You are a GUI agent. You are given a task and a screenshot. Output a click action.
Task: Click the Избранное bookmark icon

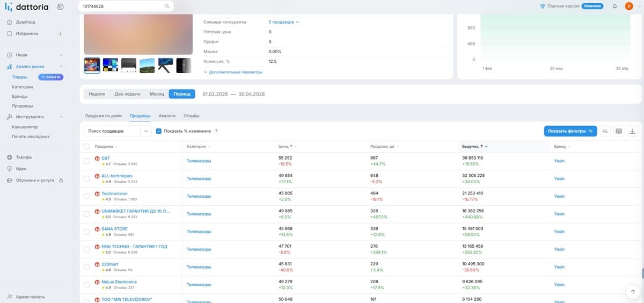coord(10,33)
